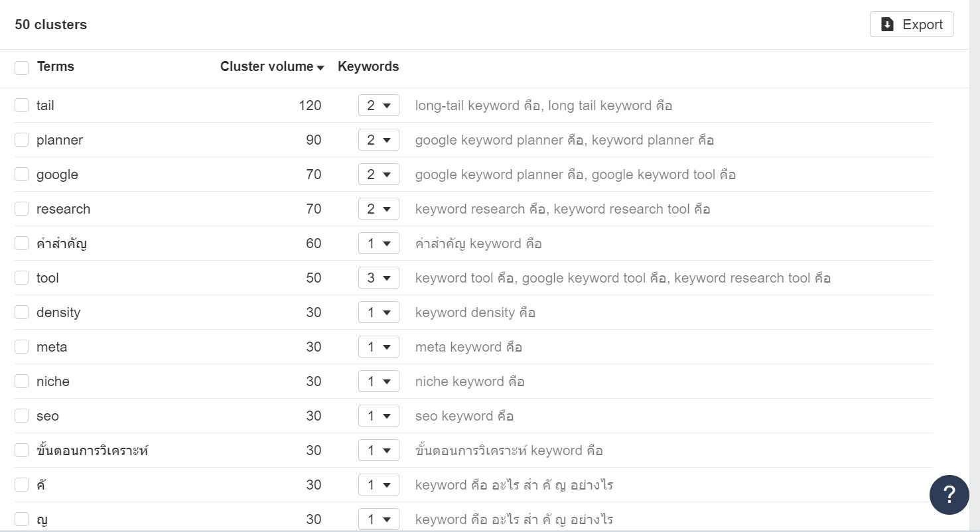Open the keywords dropdown for the "tail" cluster
Viewport: 980px width, 532px height.
tap(378, 105)
